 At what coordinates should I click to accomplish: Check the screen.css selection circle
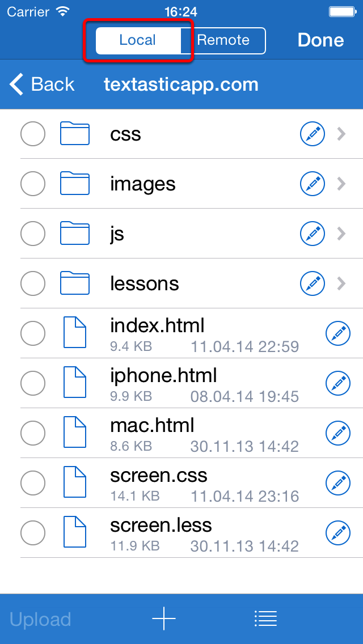pos(33,483)
